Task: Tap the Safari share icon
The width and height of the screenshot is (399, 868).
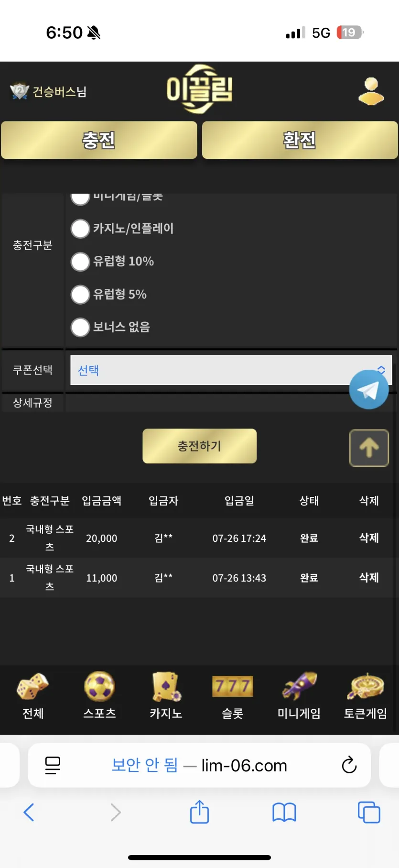Action: [x=199, y=812]
